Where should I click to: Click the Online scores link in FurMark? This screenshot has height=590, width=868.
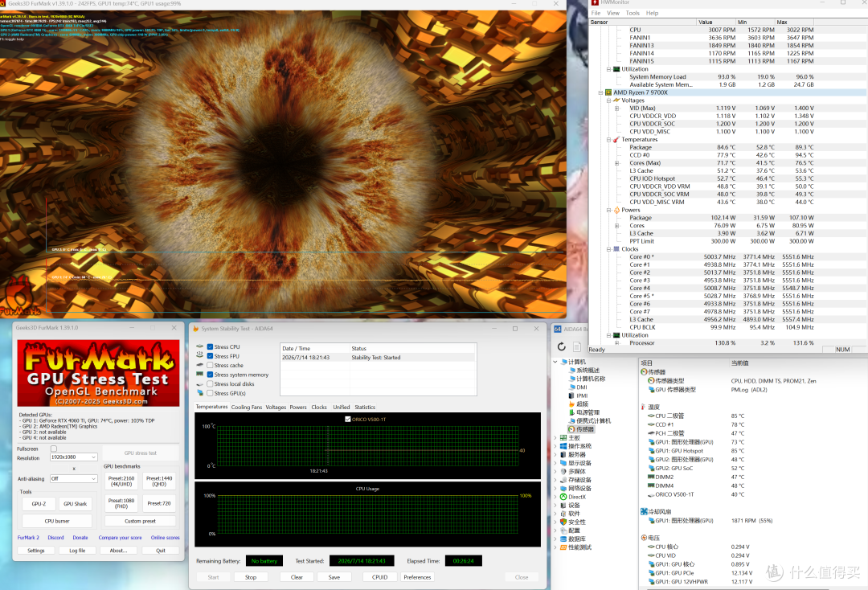[x=165, y=538]
